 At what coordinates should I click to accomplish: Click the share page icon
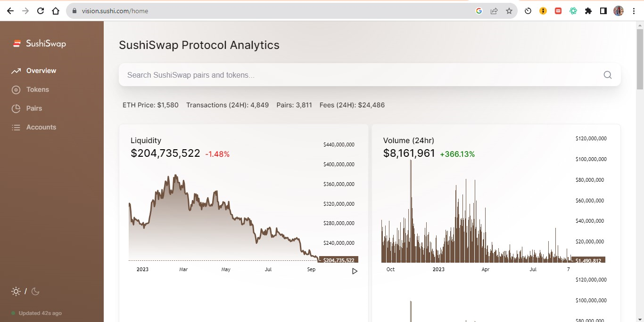(494, 11)
